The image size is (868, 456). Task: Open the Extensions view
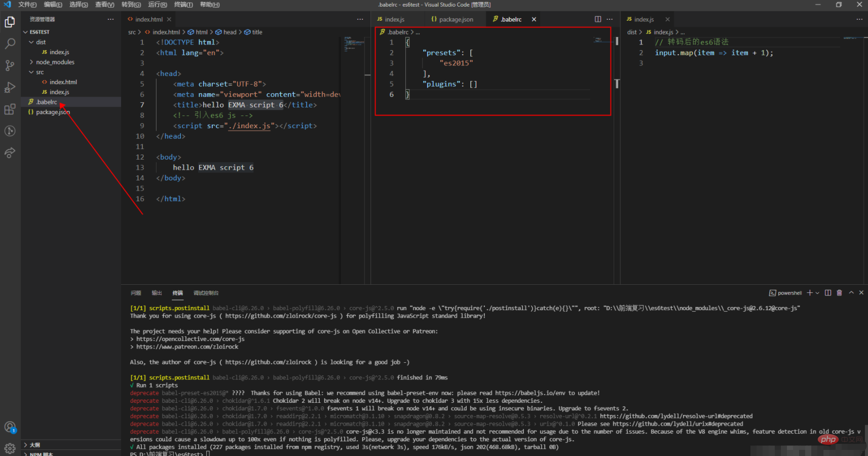[x=10, y=109]
